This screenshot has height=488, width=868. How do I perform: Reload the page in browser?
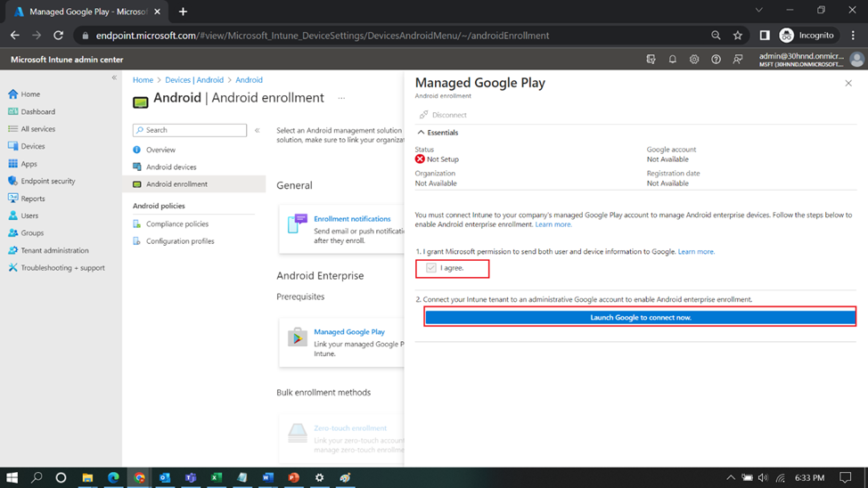click(58, 36)
